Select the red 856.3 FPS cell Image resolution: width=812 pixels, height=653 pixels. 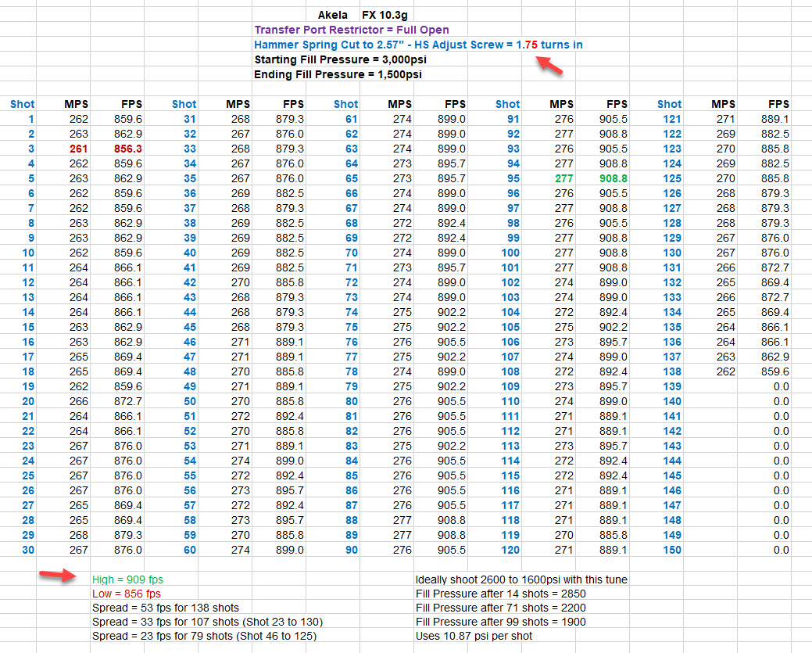click(128, 149)
